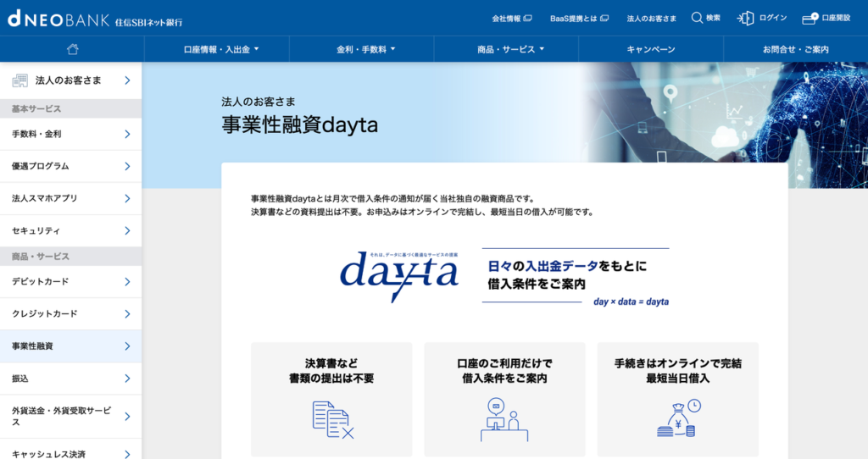This screenshot has width=868, height=459.
Task: Click 決算書など書類の提出は不要 card heading
Action: click(x=331, y=371)
